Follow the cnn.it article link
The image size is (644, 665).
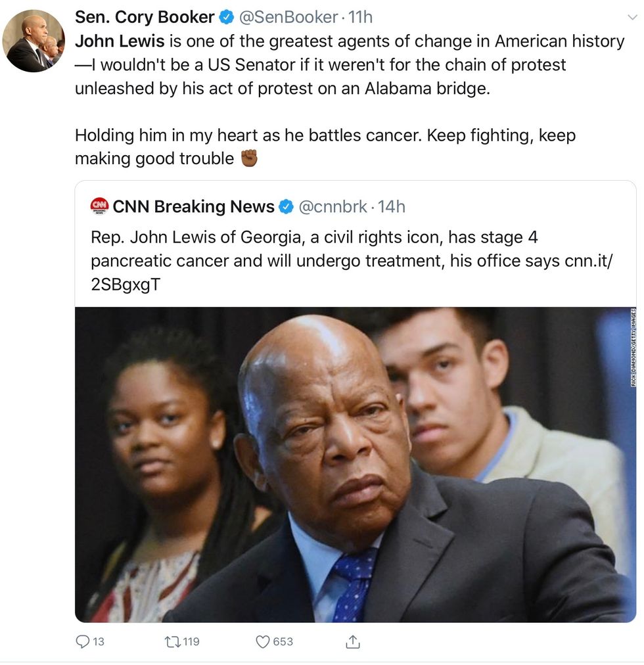[587, 261]
